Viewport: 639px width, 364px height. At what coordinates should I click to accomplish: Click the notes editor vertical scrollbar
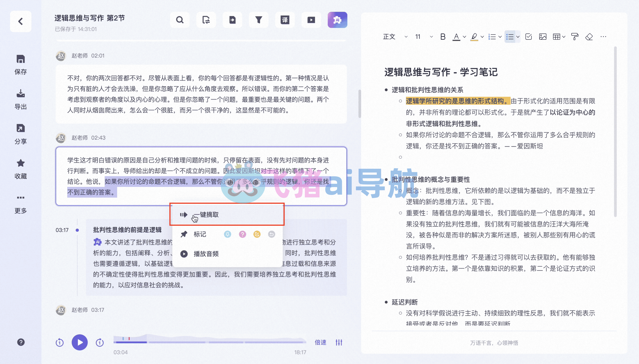(x=615, y=132)
